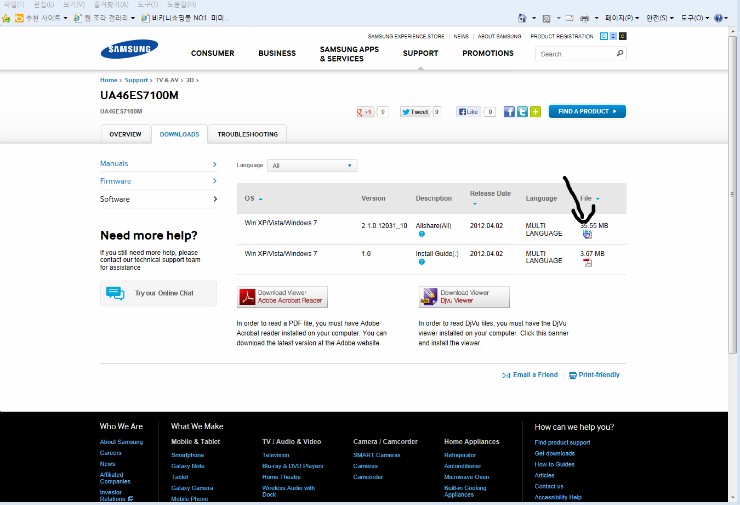The image size is (740, 505).
Task: Open the 웹 조각 갤러리 favorites item
Action: pos(103,18)
